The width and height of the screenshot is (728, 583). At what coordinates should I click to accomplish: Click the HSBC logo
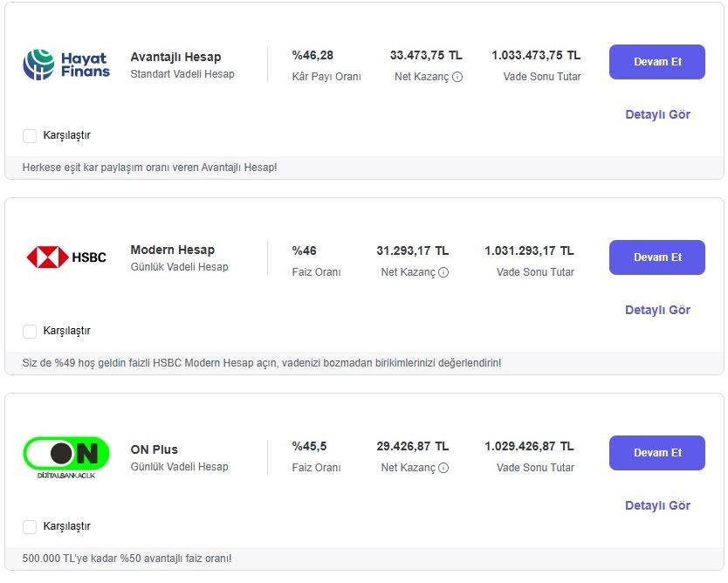66,257
